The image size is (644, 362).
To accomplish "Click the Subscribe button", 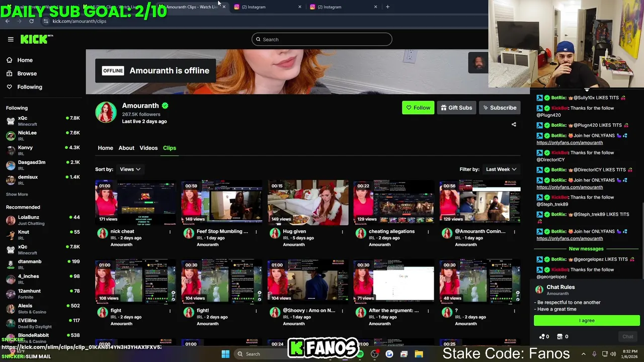I will 500,108.
